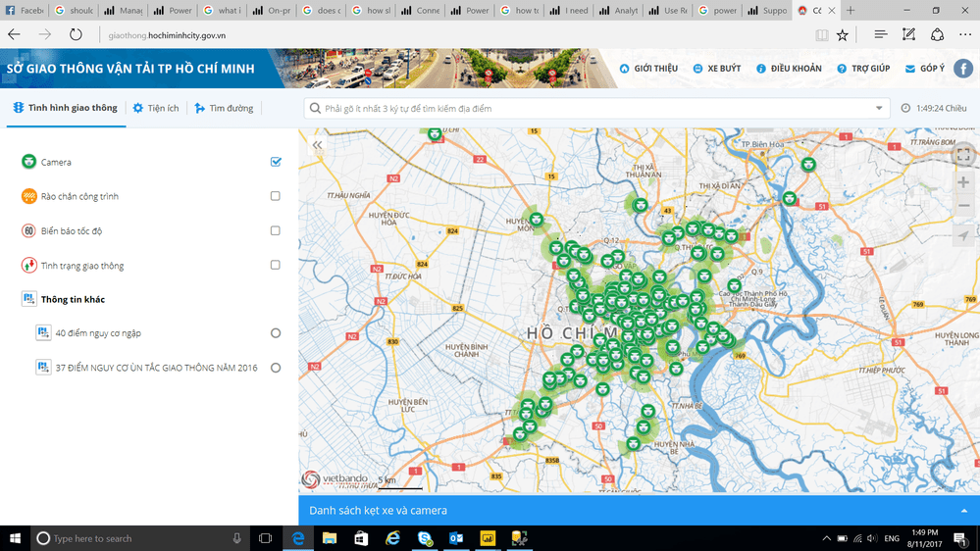Collapse the left panel with double chevron
Image resolution: width=980 pixels, height=551 pixels.
tap(317, 145)
